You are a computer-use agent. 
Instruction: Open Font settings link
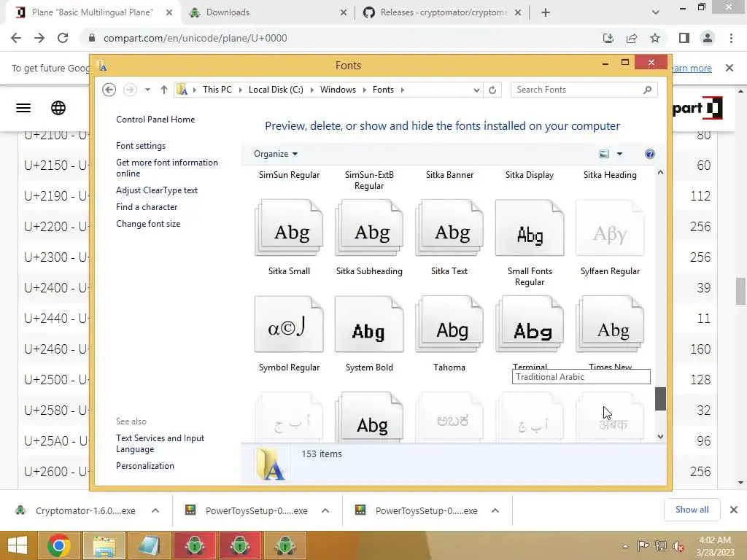click(x=141, y=146)
